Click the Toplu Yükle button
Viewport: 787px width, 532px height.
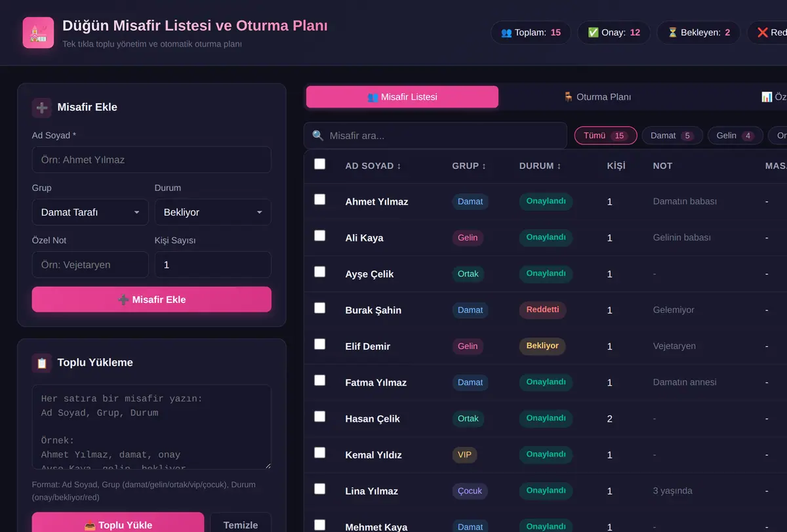[118, 525]
